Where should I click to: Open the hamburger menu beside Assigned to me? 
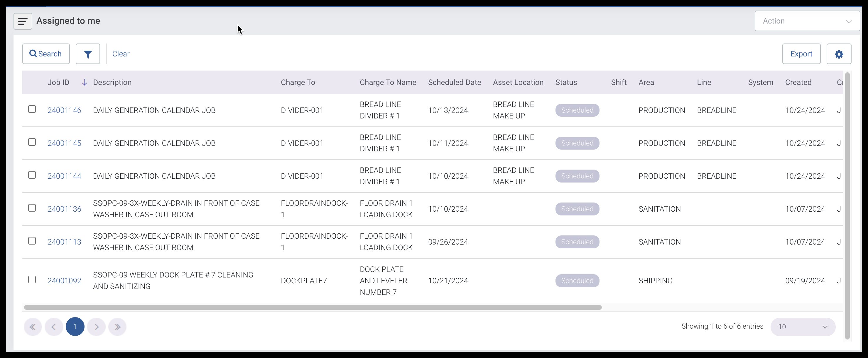point(23,21)
